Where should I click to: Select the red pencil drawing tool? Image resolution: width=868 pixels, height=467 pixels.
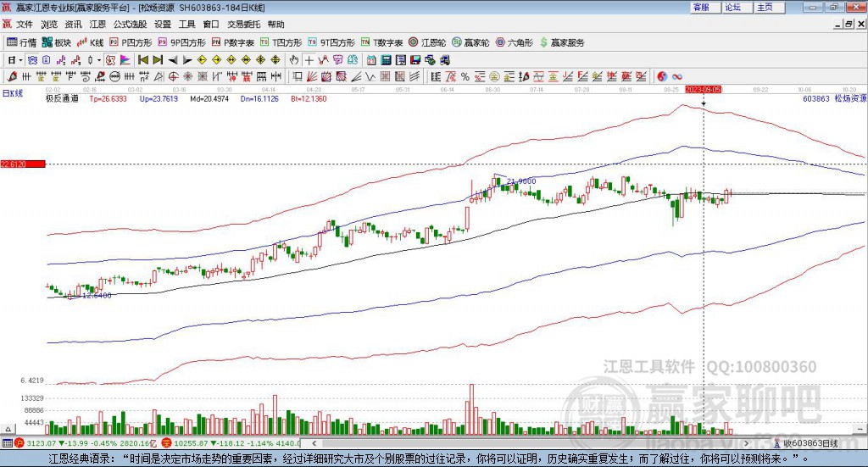12,77
